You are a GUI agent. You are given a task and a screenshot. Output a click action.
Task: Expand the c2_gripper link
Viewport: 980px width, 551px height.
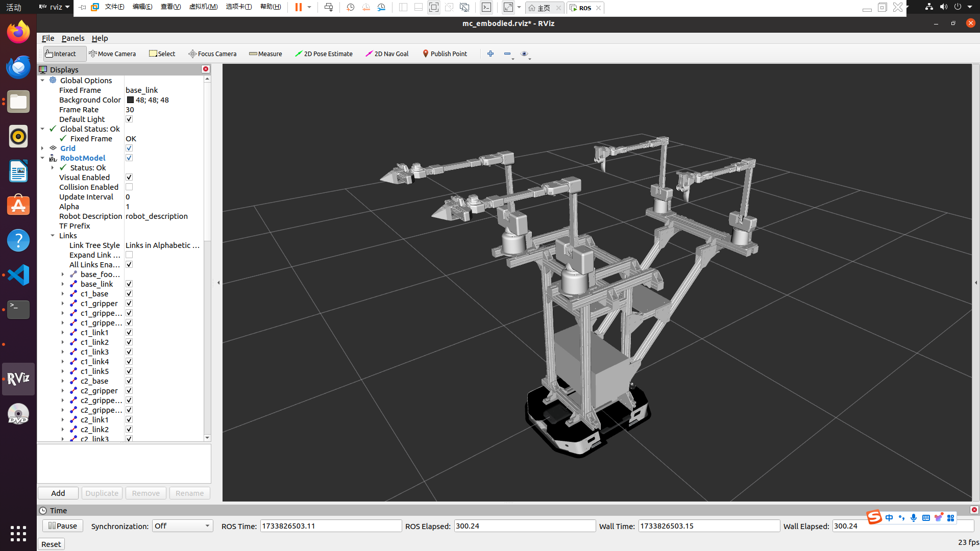63,390
